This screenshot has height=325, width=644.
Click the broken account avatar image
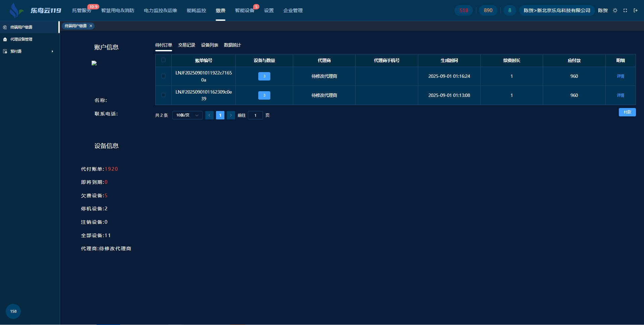point(94,63)
